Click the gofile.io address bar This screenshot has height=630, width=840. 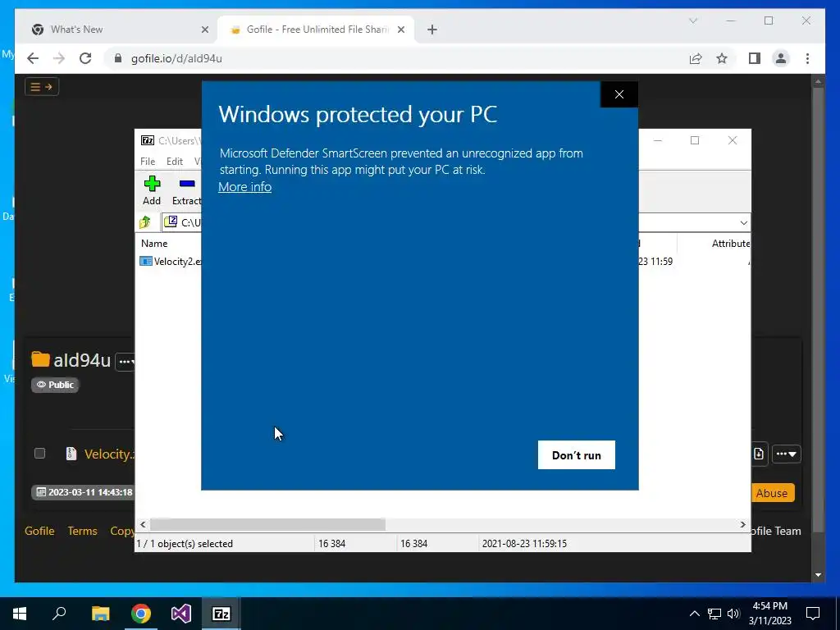(396, 58)
